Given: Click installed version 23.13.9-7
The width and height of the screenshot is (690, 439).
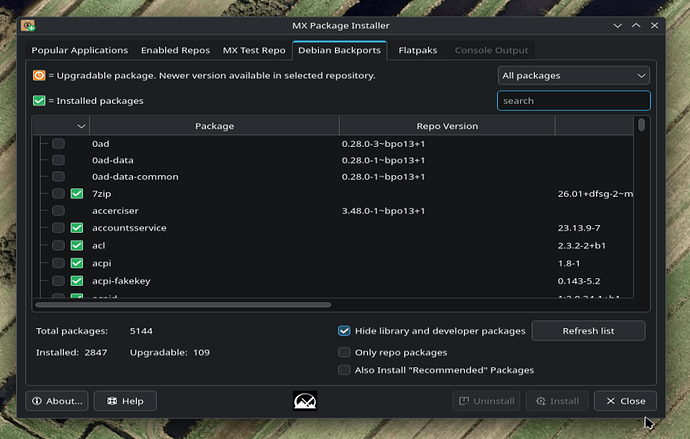Looking at the screenshot, I should [579, 228].
